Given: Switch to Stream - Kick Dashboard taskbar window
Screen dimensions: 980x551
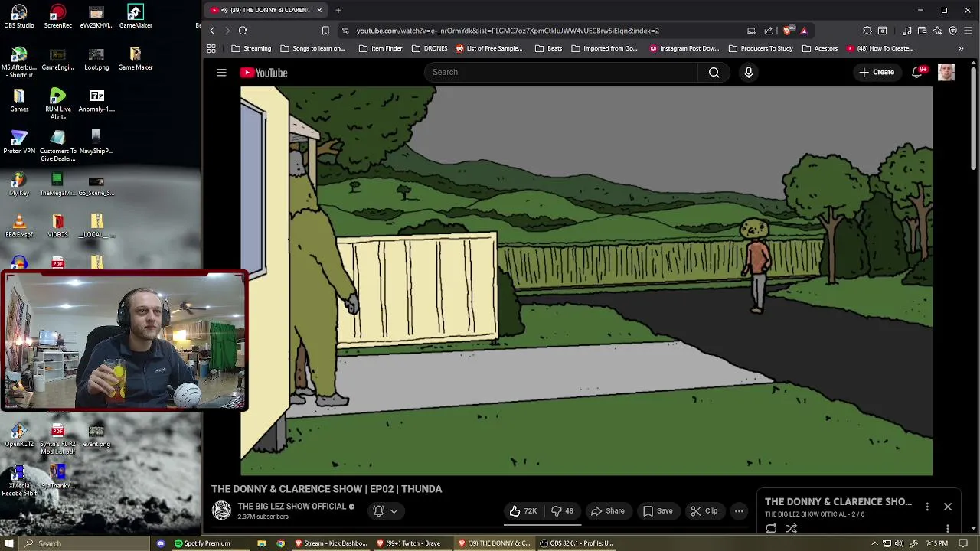Looking at the screenshot, I should (330, 543).
